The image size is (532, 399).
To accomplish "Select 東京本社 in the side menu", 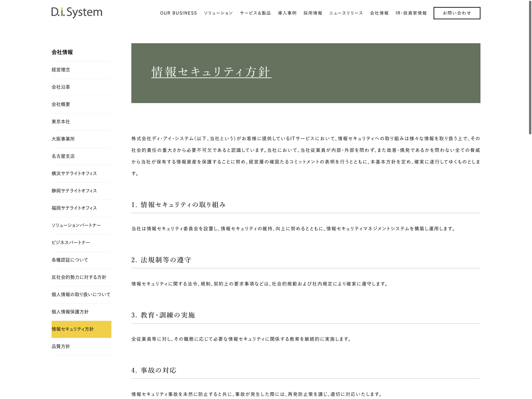I will click(61, 122).
